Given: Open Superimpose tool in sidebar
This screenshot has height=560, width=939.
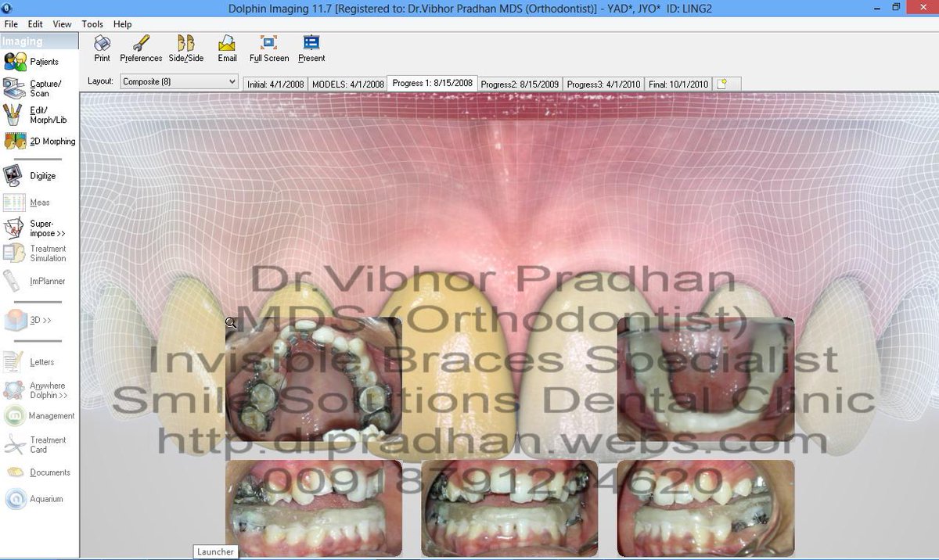Looking at the screenshot, I should (x=35, y=228).
